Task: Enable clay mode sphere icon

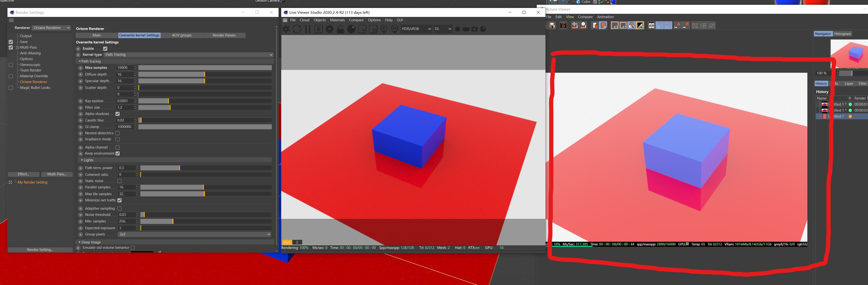Action: point(351,29)
